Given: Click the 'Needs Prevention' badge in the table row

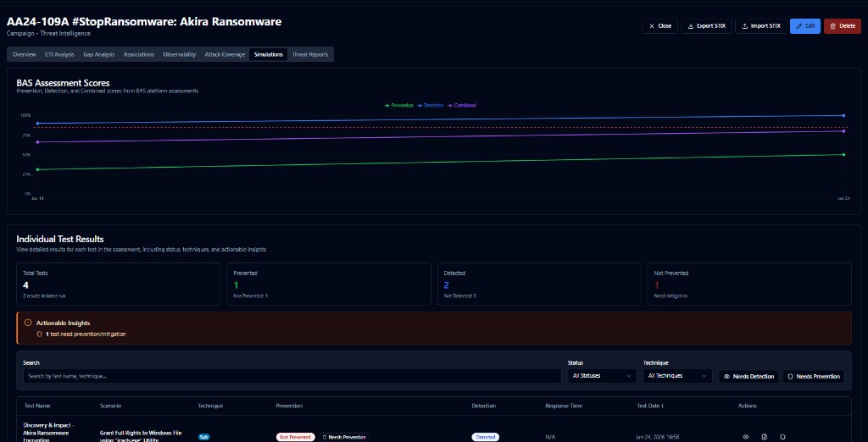Looking at the screenshot, I should tap(344, 437).
